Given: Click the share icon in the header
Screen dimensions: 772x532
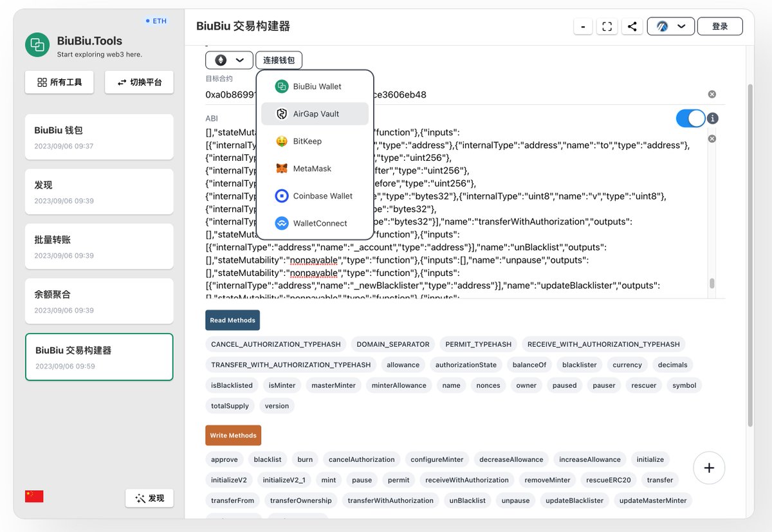Looking at the screenshot, I should [x=632, y=26].
